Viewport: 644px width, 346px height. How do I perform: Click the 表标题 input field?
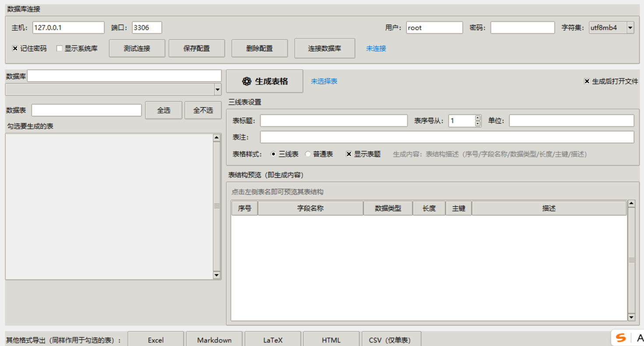(334, 121)
